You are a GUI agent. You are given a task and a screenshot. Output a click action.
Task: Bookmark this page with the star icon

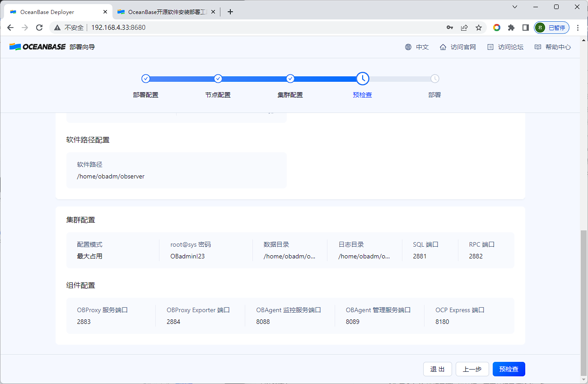479,28
